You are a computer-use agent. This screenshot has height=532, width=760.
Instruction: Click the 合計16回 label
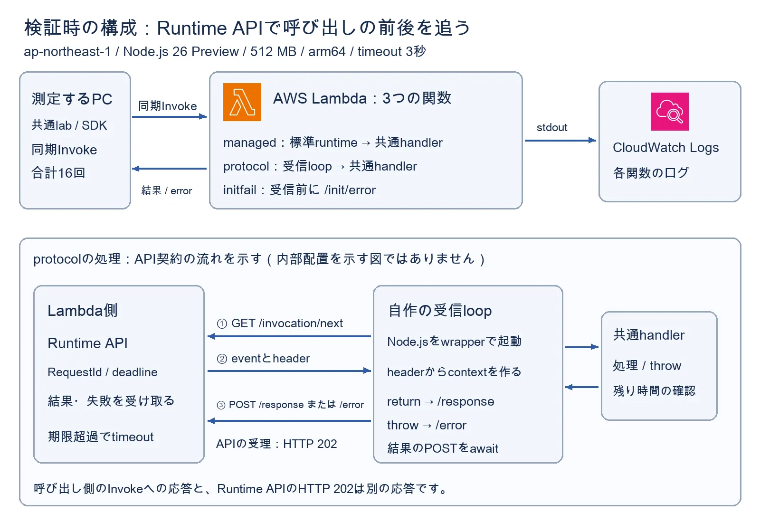tap(58, 173)
